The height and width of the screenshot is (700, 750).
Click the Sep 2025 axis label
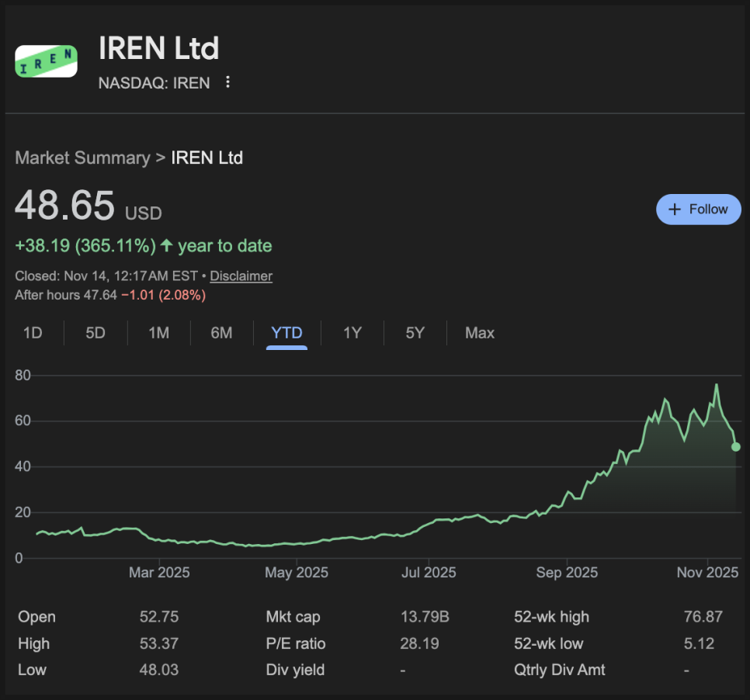pos(567,574)
